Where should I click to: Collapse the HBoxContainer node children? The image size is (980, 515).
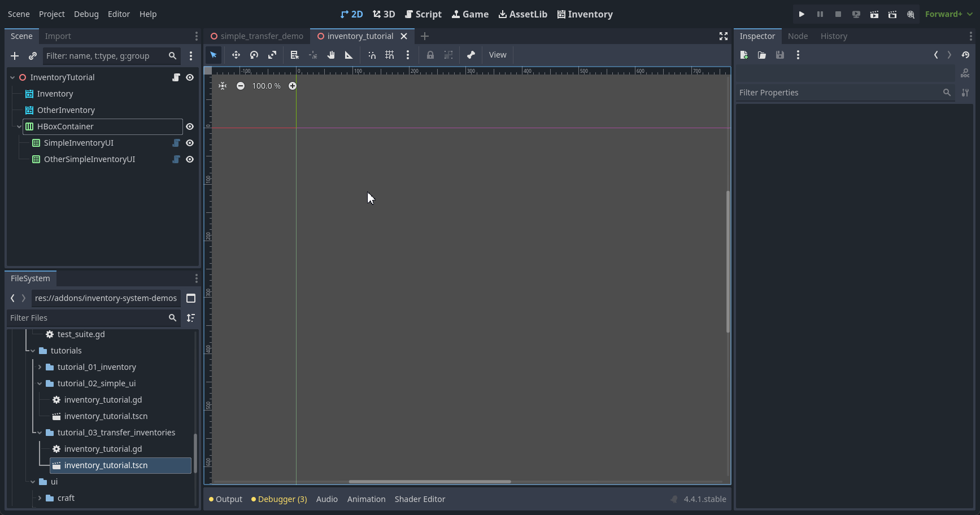pos(19,126)
